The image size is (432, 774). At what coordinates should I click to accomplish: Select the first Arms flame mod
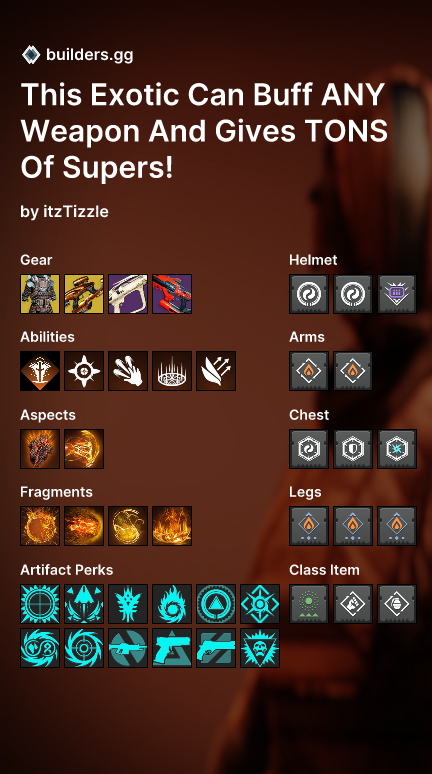coord(309,371)
